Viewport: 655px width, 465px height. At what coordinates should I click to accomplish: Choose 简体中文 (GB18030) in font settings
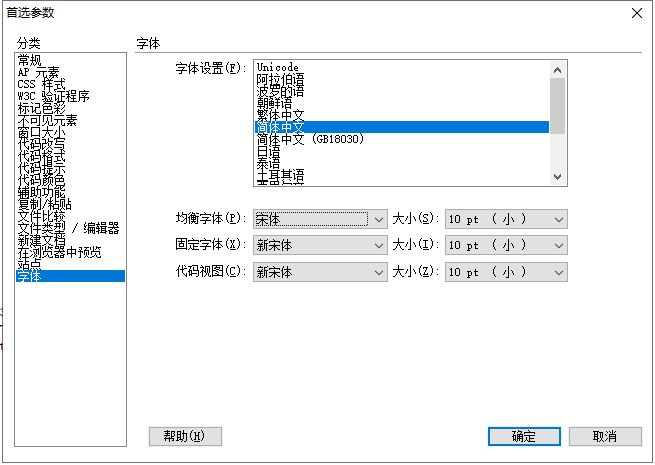click(x=309, y=139)
